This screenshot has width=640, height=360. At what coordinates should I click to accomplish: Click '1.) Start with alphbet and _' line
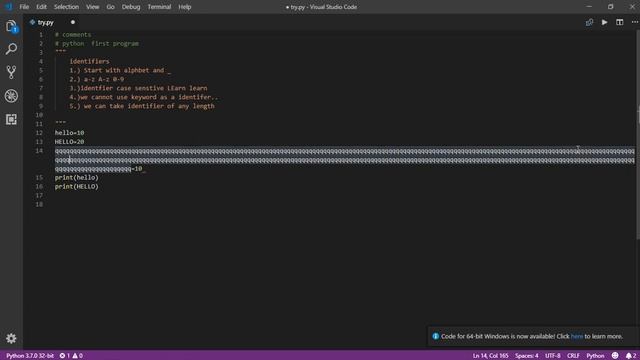(120, 70)
